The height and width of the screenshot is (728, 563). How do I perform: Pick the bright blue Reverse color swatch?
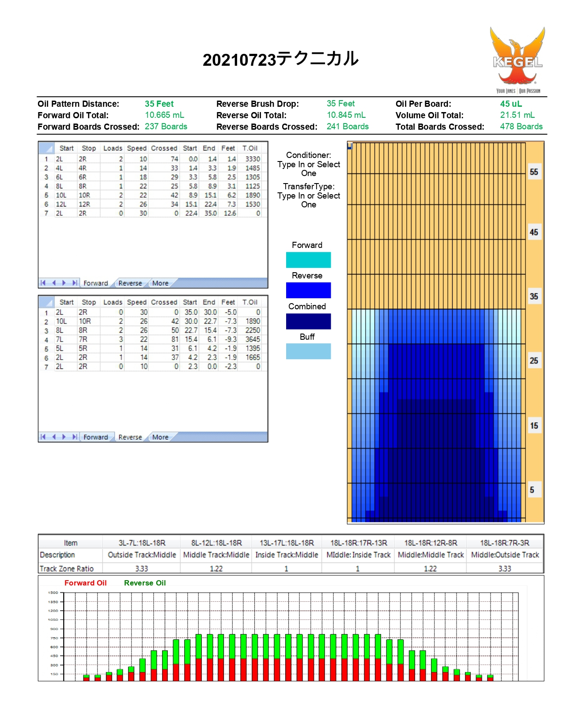coord(308,290)
